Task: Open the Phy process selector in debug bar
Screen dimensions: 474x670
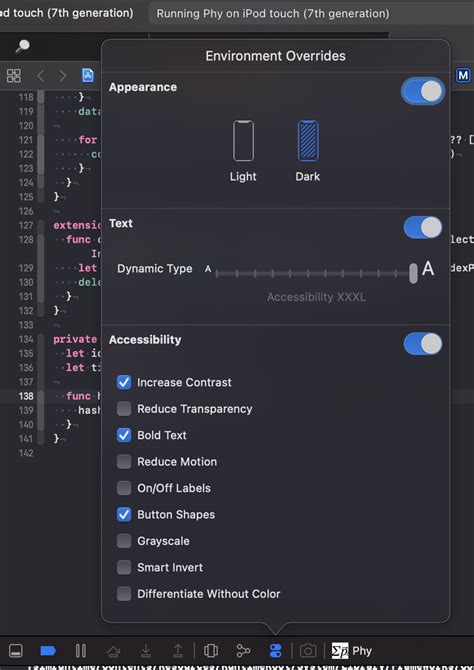Action: click(352, 651)
